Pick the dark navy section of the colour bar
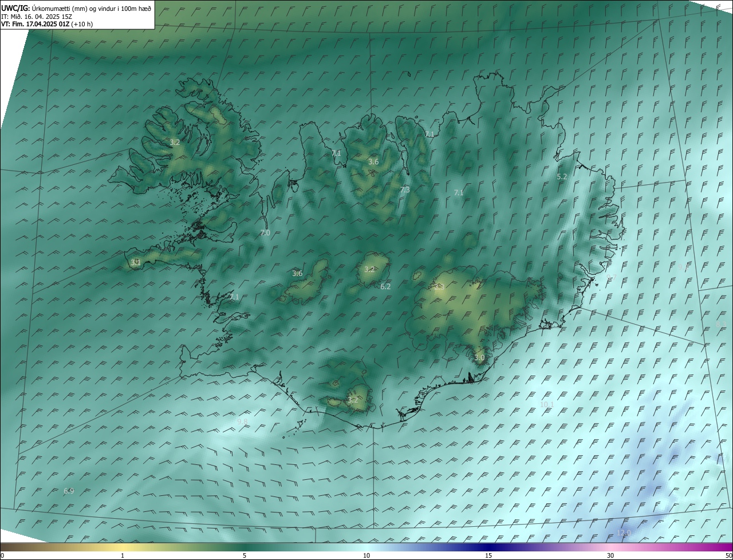The image size is (733, 560). tap(488, 547)
